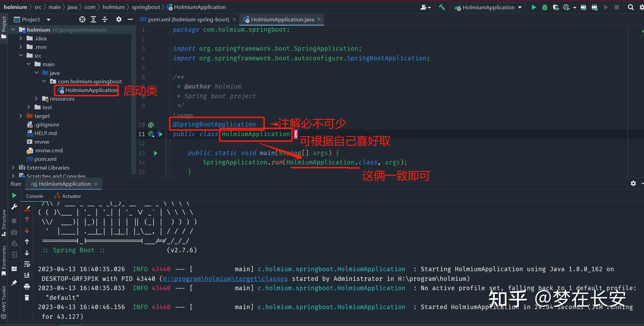
Task: Open the run configuration dropdown HolmiumApplication
Action: pos(488,7)
